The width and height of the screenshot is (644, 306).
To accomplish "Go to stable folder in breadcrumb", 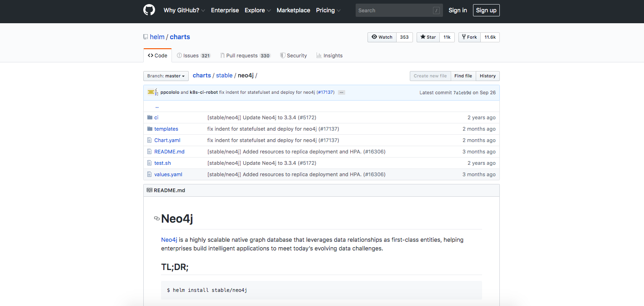I will tap(224, 76).
